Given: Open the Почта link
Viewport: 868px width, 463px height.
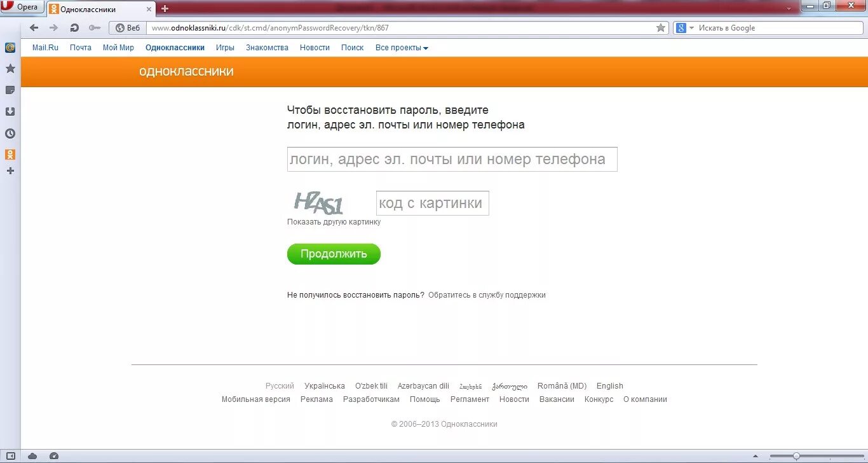Looking at the screenshot, I should tap(81, 48).
